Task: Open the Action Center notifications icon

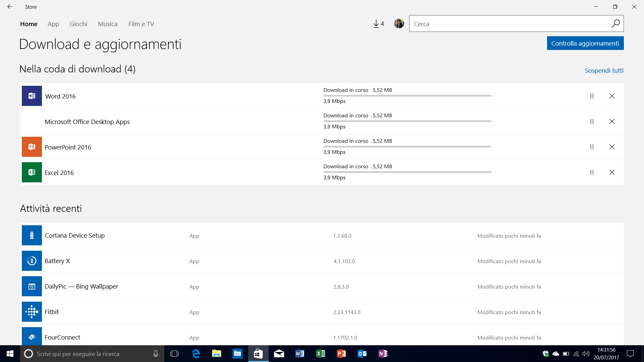Action: 630,354
